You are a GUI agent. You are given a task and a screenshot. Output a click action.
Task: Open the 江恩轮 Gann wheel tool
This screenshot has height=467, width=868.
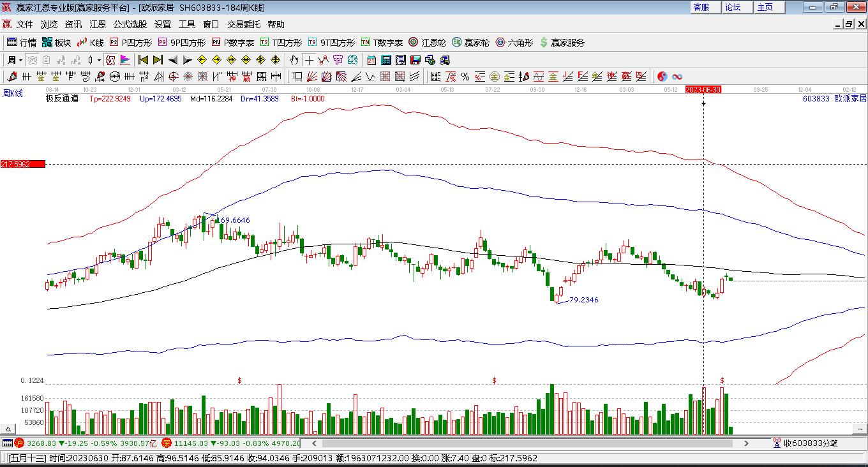427,43
